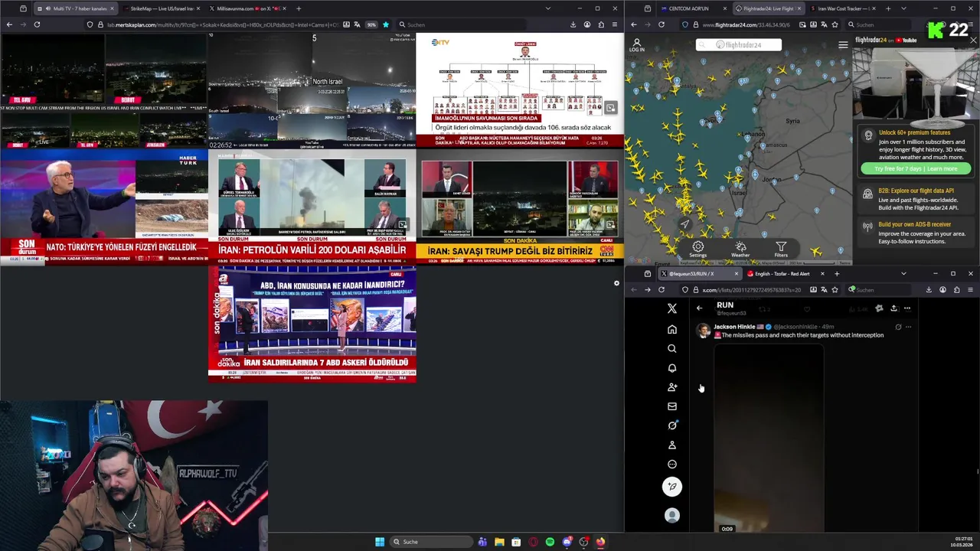Bookmark the Multi TV page star

coord(386,24)
